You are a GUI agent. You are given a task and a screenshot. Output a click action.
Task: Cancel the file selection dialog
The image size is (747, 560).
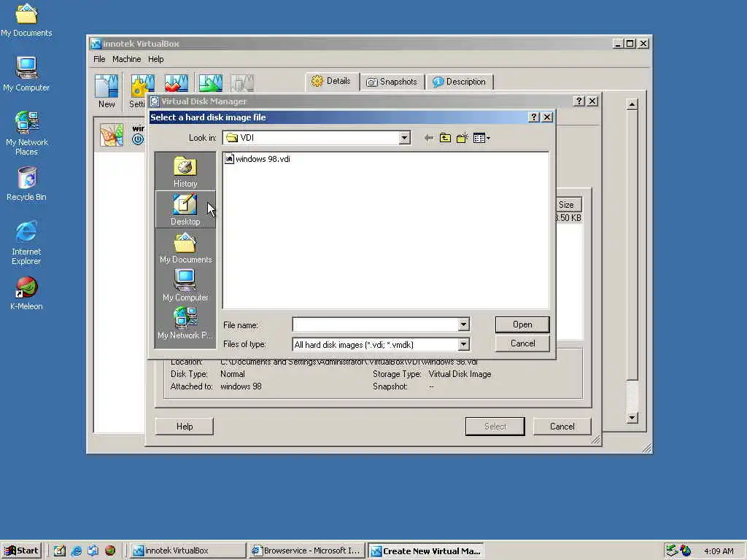(x=522, y=344)
